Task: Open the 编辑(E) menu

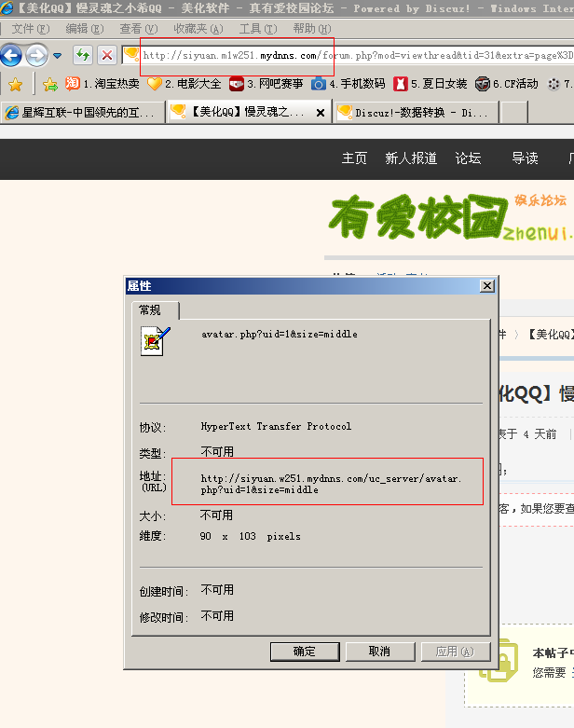Action: (85, 29)
